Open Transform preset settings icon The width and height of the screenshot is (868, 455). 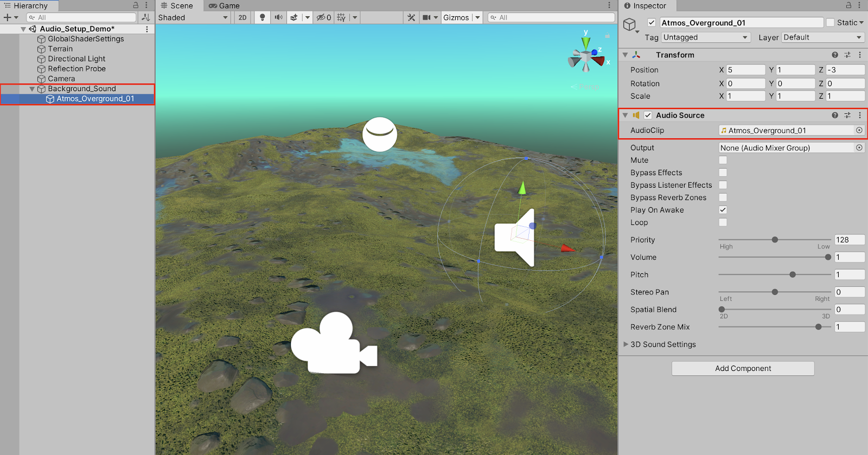(x=847, y=55)
